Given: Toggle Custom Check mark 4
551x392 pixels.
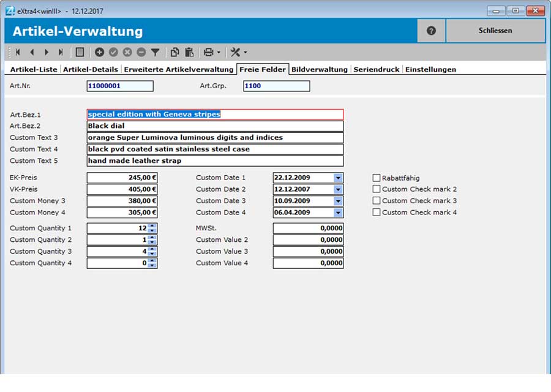Looking at the screenshot, I should point(377,213).
